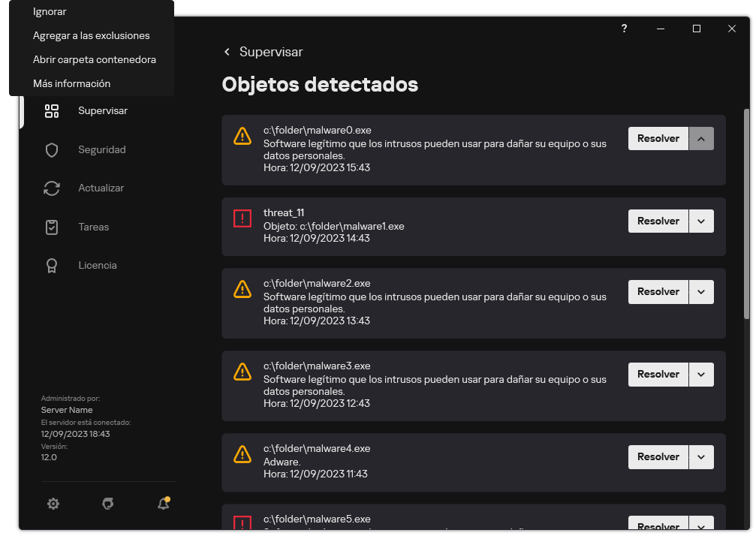Select the Licencia key icon
The height and width of the screenshot is (536, 756).
click(x=51, y=265)
